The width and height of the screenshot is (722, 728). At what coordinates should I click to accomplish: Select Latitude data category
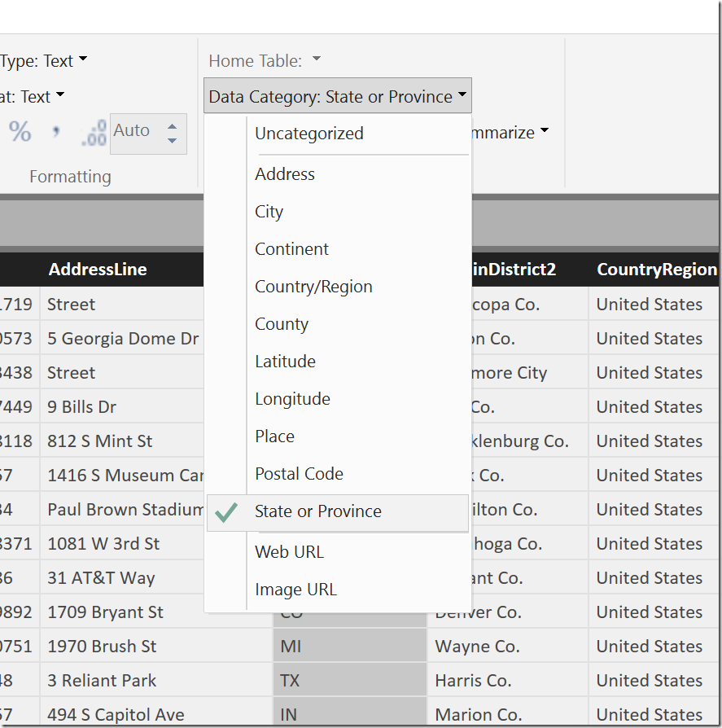pyautogui.click(x=337, y=362)
